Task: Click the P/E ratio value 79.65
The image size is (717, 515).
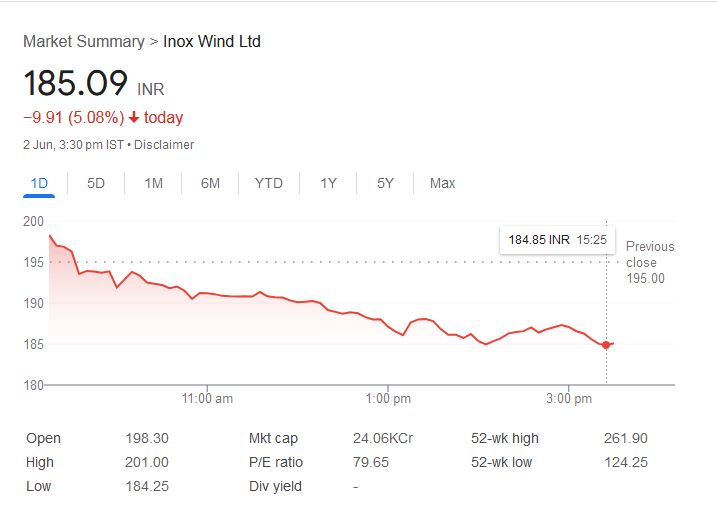Action: [x=372, y=462]
